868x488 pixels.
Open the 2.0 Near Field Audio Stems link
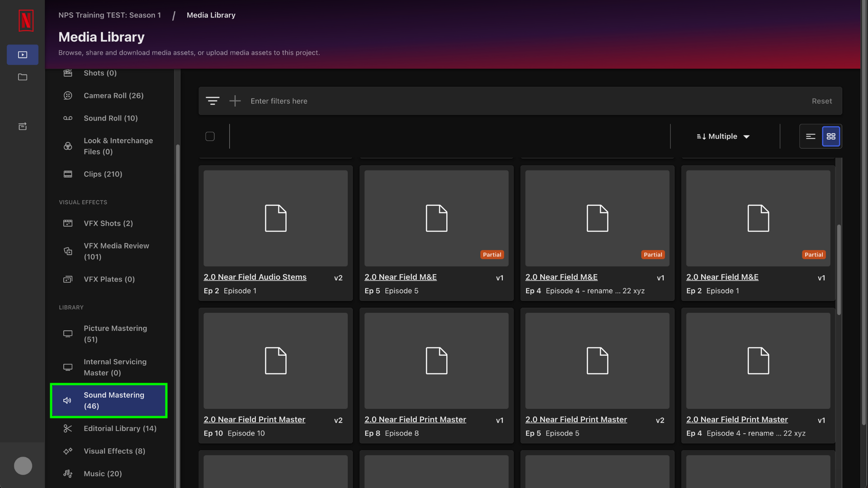click(x=255, y=277)
